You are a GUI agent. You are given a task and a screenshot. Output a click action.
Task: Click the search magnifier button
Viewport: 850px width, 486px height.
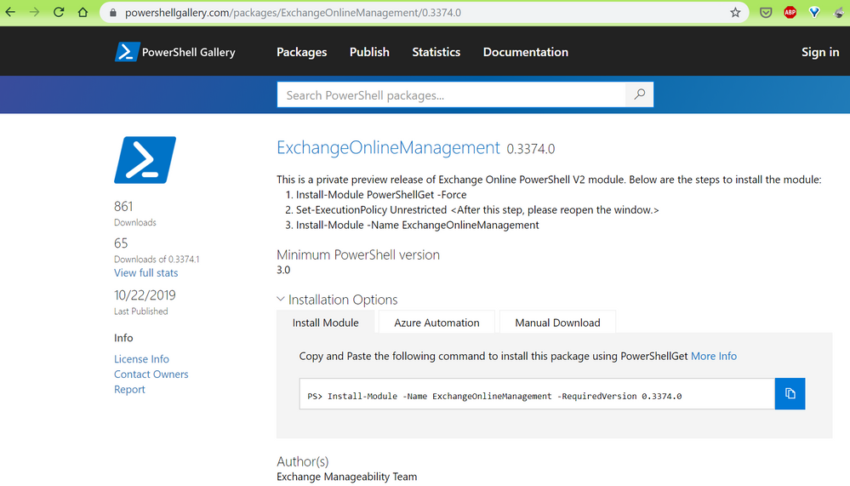point(639,95)
